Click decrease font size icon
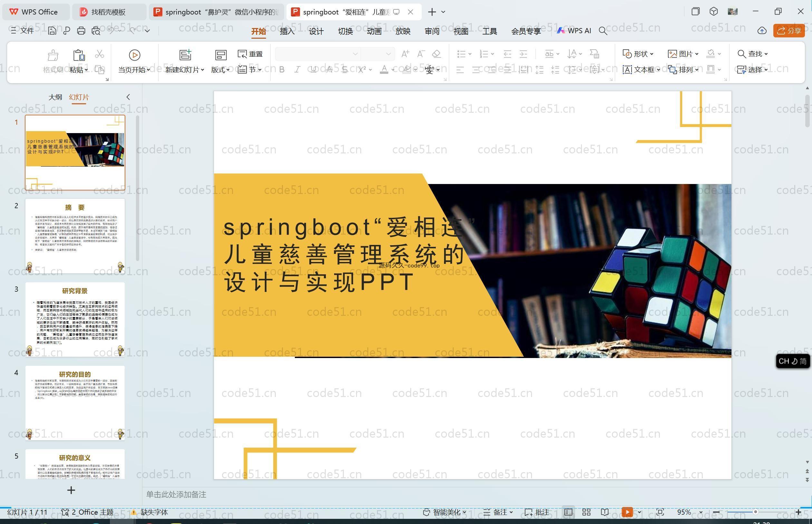Screen dimensions: 812x524 [421, 54]
